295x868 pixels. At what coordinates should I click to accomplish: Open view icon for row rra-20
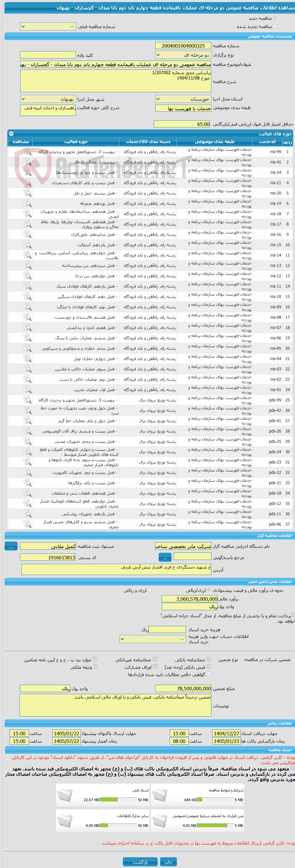pos(27,193)
